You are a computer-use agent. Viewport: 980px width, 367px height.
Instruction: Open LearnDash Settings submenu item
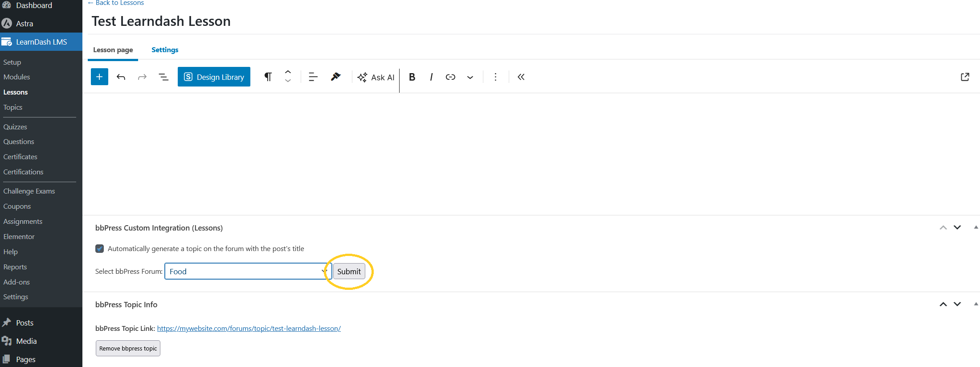point(16,297)
